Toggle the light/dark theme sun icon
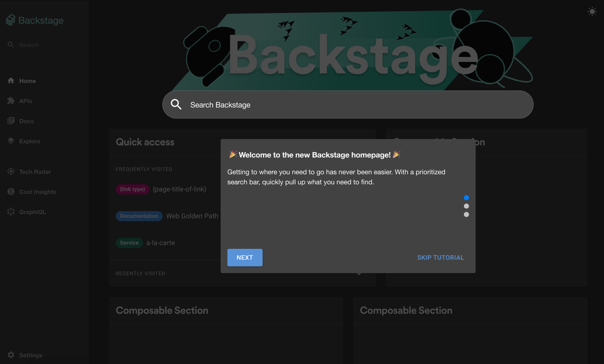This screenshot has height=364, width=604. (592, 12)
